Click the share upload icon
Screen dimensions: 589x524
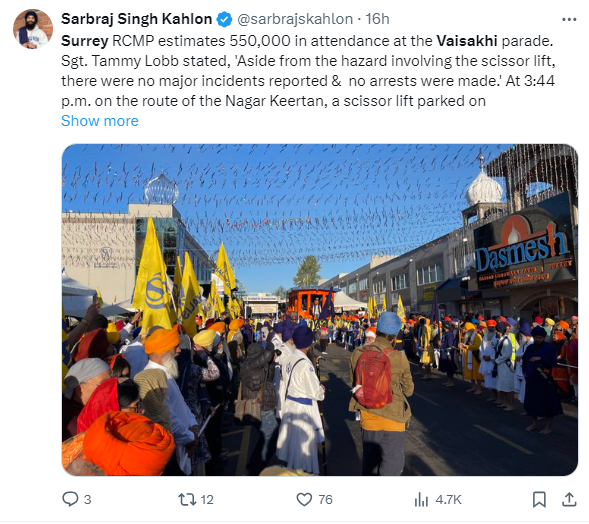click(x=569, y=499)
